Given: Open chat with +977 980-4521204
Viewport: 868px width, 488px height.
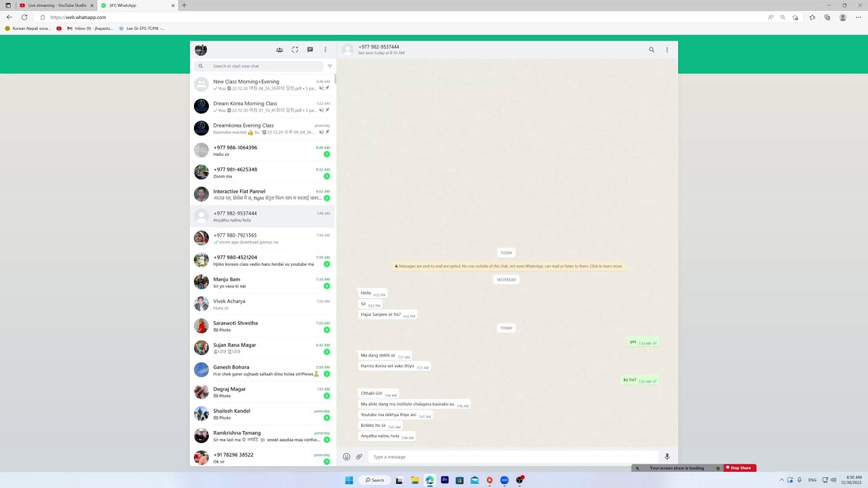Looking at the screenshot, I should coord(262,260).
